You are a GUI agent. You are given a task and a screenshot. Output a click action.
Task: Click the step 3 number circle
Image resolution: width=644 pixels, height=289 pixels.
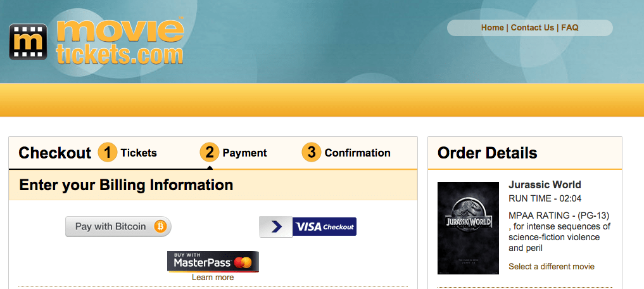[312, 153]
